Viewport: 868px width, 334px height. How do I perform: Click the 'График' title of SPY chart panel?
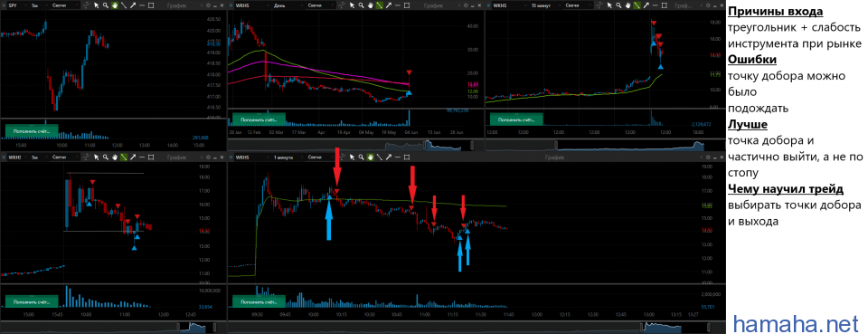[x=177, y=5]
